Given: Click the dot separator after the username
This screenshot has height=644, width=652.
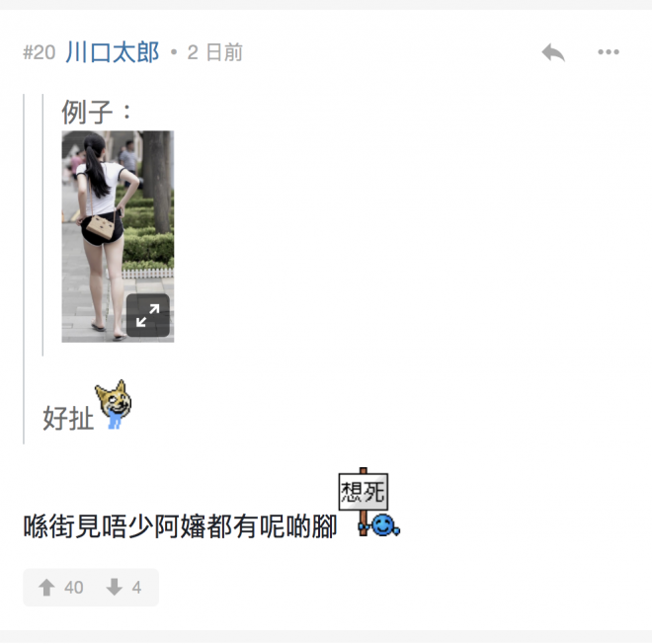Looking at the screenshot, I should (x=174, y=52).
